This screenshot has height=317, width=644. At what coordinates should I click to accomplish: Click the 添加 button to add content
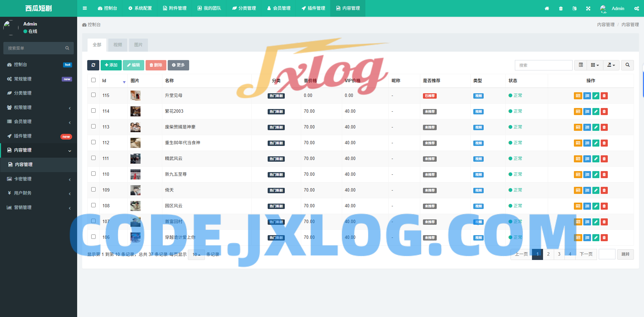click(x=111, y=65)
